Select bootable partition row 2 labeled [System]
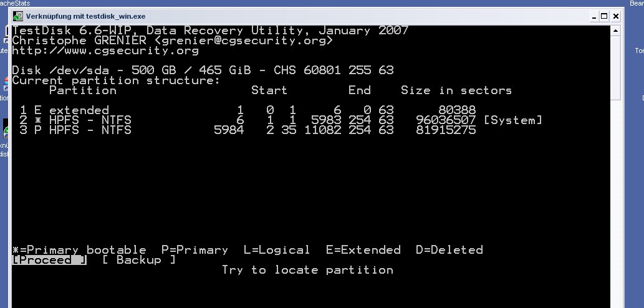644x308 pixels. [281, 120]
